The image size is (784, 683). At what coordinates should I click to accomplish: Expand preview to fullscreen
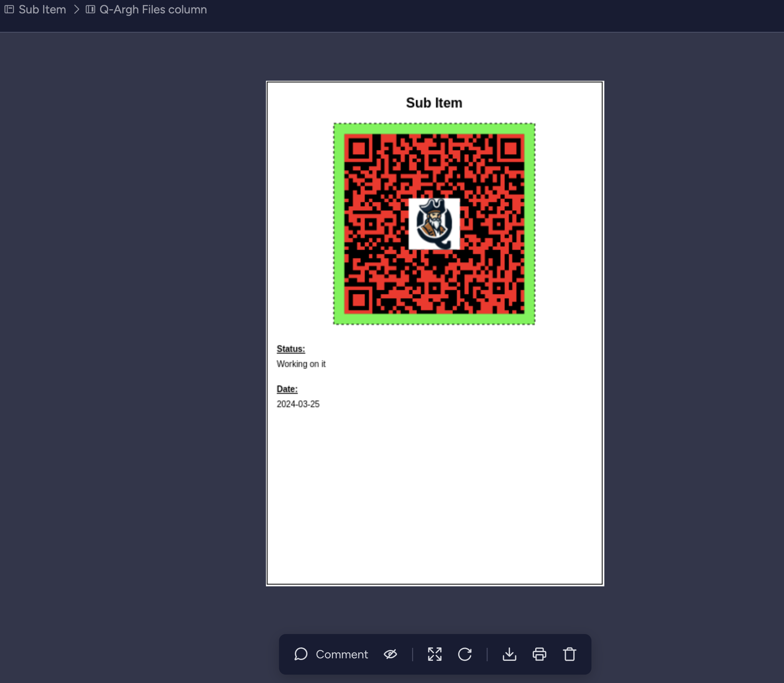coord(435,654)
